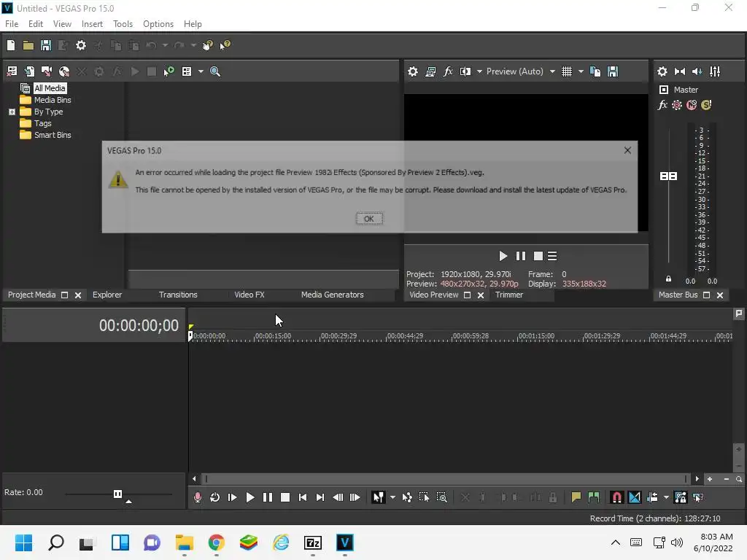Viewport: 747px width, 560px height.
Task: Save preview snapshot to file
Action: (613, 71)
